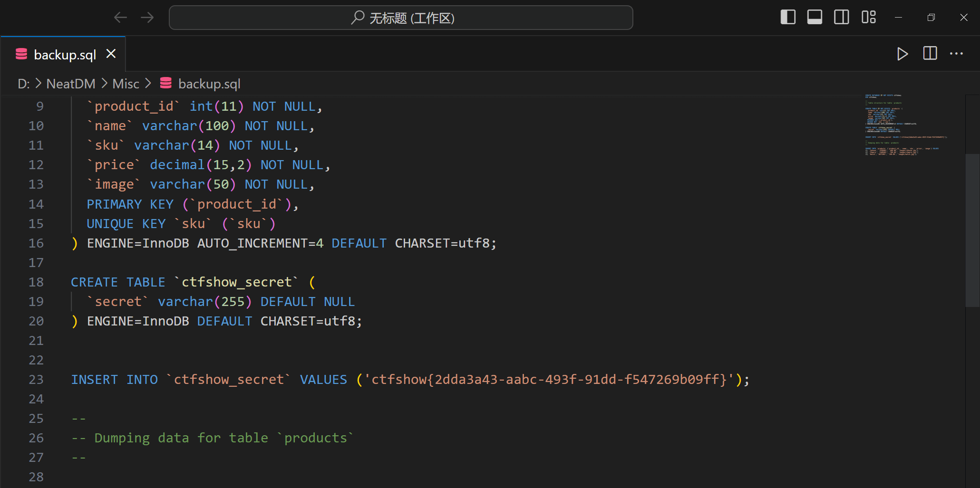980x488 pixels.
Task: Open the workspace search command bar
Action: pyautogui.click(x=401, y=18)
